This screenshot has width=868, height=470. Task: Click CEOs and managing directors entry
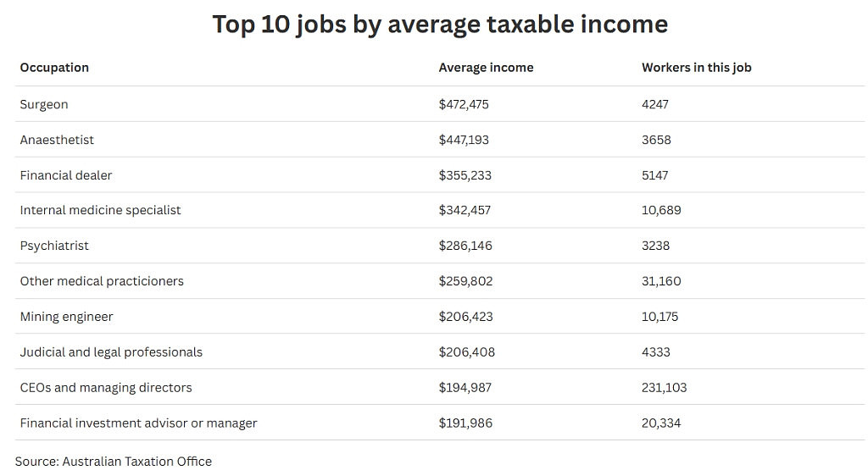tap(106, 388)
